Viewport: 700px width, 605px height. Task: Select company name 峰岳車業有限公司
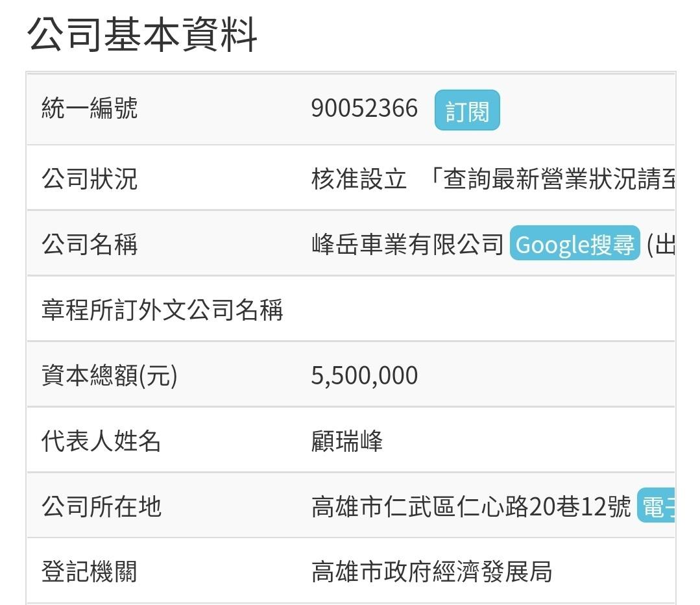point(407,245)
